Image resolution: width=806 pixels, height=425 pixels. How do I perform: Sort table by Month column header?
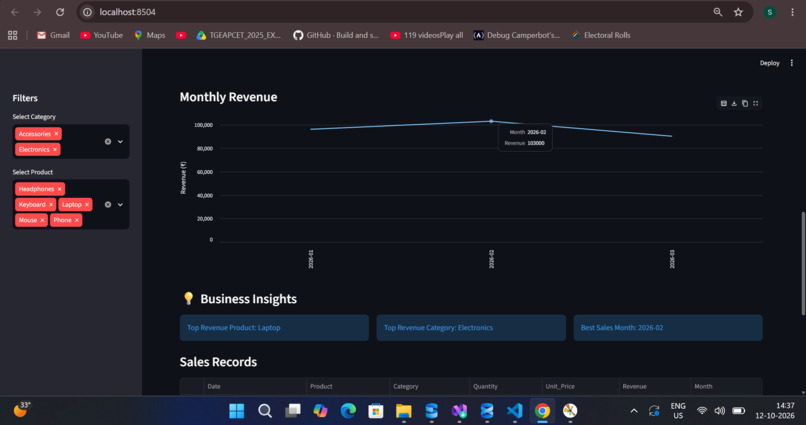pyautogui.click(x=726, y=386)
